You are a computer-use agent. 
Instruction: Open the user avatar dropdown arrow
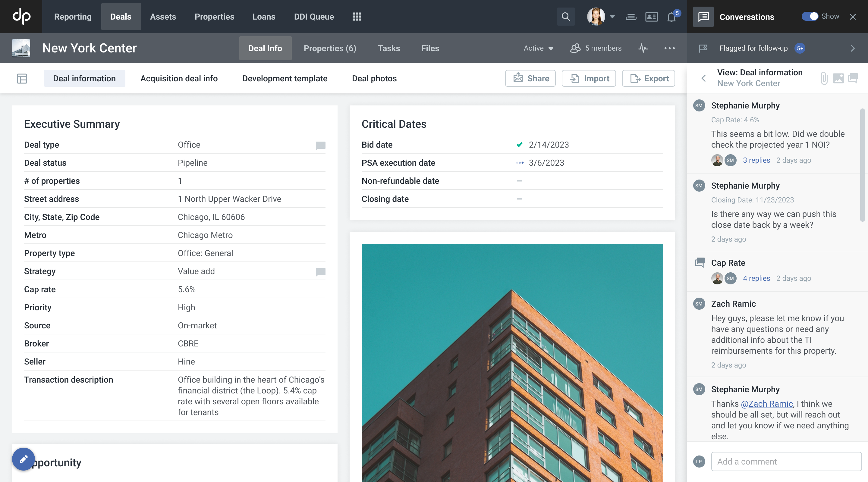pos(612,17)
